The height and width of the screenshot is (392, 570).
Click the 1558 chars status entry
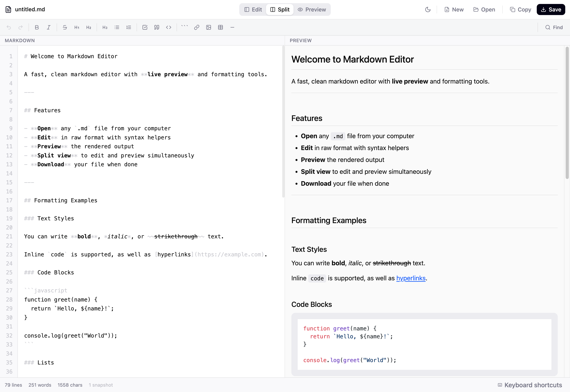click(70, 385)
